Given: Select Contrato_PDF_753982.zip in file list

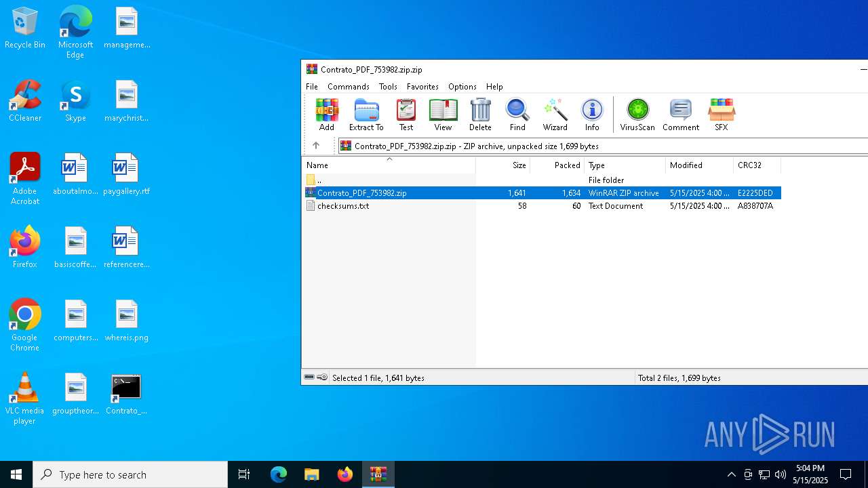Looking at the screenshot, I should [x=542, y=193].
